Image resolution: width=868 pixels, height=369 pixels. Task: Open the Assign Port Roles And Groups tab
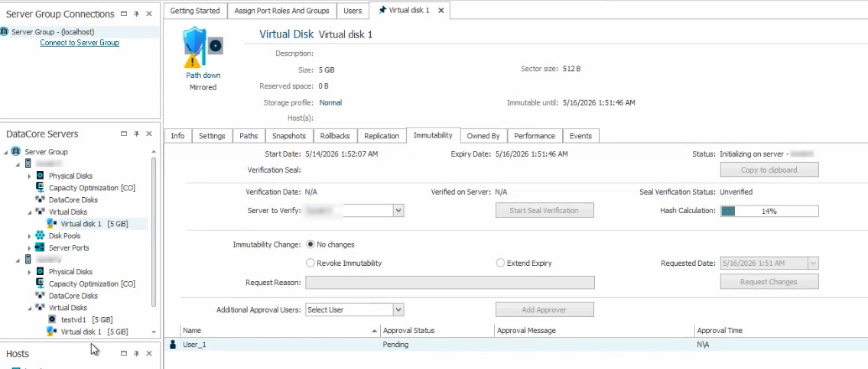(281, 11)
